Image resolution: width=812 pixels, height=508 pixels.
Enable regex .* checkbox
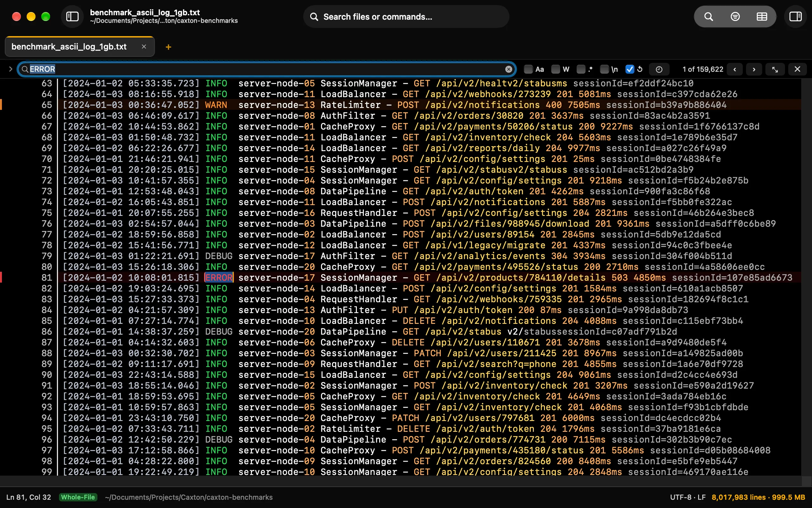point(581,69)
